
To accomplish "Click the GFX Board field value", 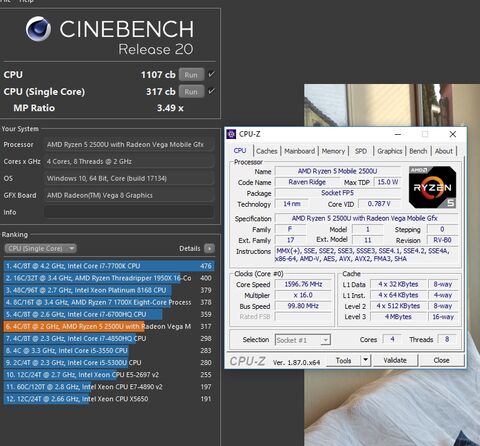I will [129, 195].
